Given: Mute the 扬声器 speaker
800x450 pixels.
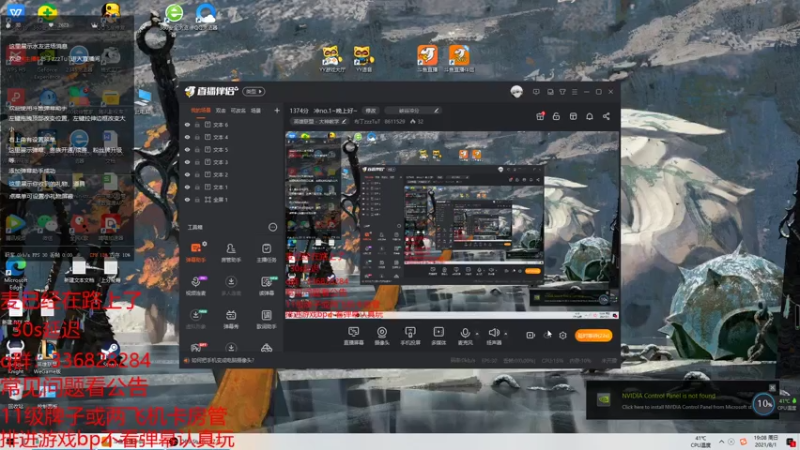Looking at the screenshot, I should click(x=493, y=336).
